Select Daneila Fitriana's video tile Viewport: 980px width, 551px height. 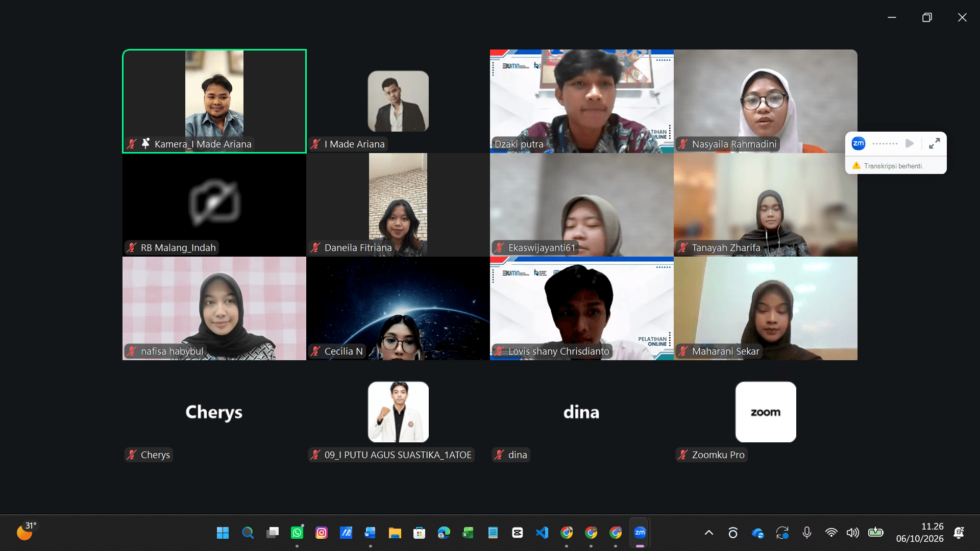tap(398, 205)
